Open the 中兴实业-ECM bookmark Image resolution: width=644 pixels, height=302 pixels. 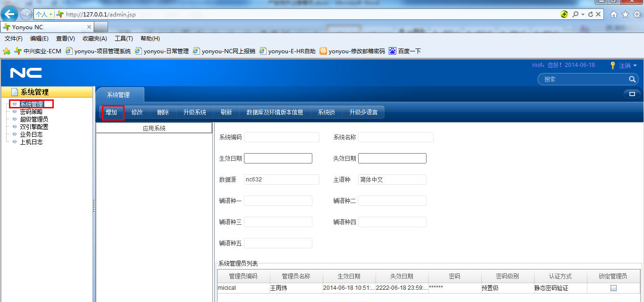tap(38, 51)
